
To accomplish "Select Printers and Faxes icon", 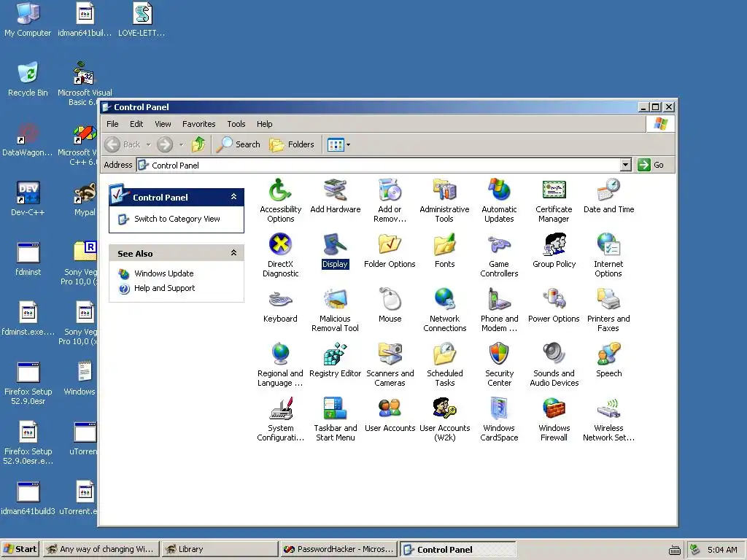I will pyautogui.click(x=608, y=299).
